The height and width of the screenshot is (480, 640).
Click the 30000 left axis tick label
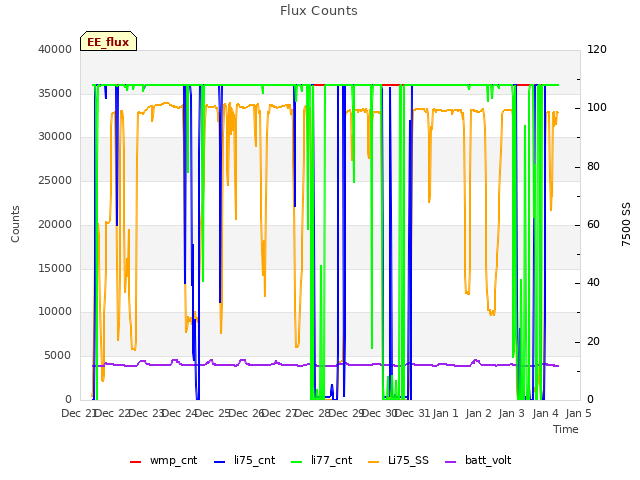(55, 136)
